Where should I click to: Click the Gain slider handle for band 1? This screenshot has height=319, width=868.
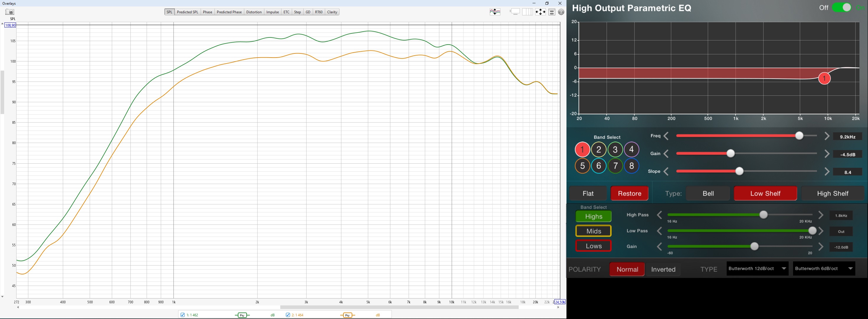click(730, 154)
